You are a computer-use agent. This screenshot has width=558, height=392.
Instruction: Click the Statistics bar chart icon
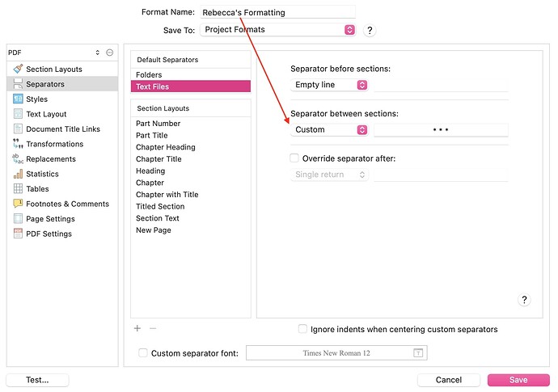pyautogui.click(x=18, y=174)
